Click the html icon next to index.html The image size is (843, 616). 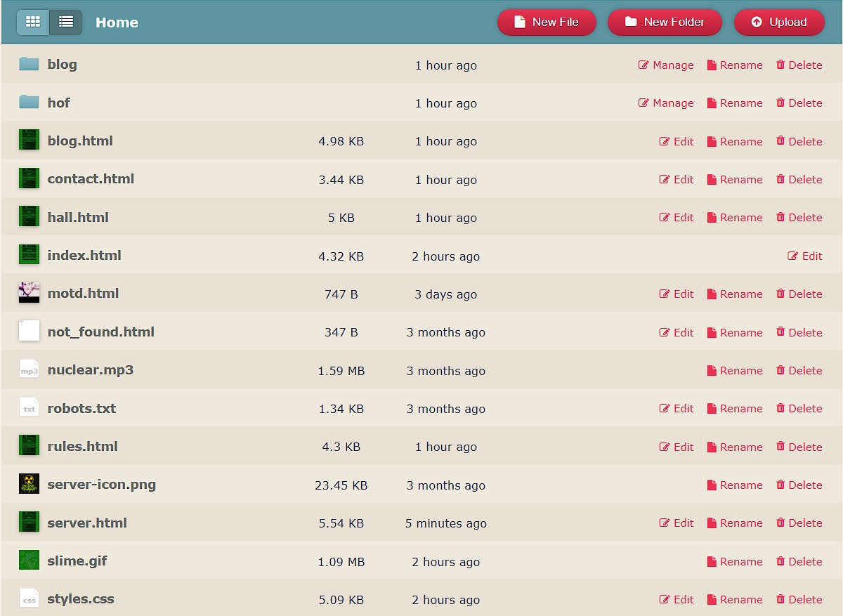pos(29,256)
